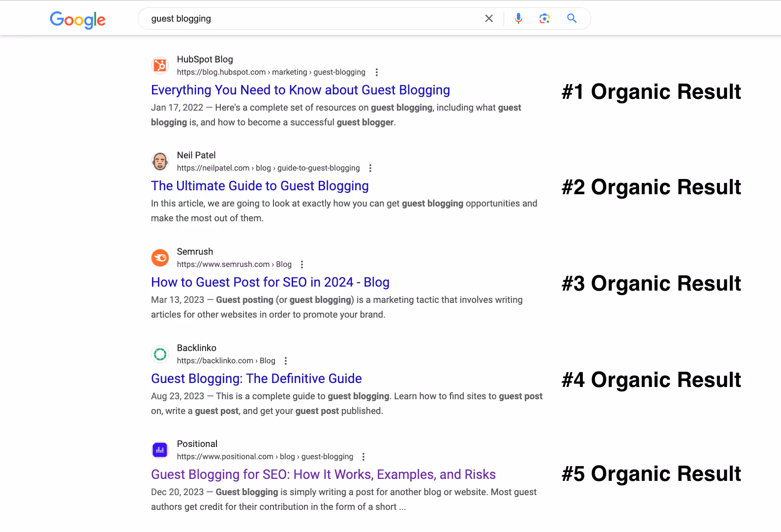The height and width of the screenshot is (532, 781).
Task: Open The Ultimate Guide to Guest Blogging
Action: [x=260, y=186]
